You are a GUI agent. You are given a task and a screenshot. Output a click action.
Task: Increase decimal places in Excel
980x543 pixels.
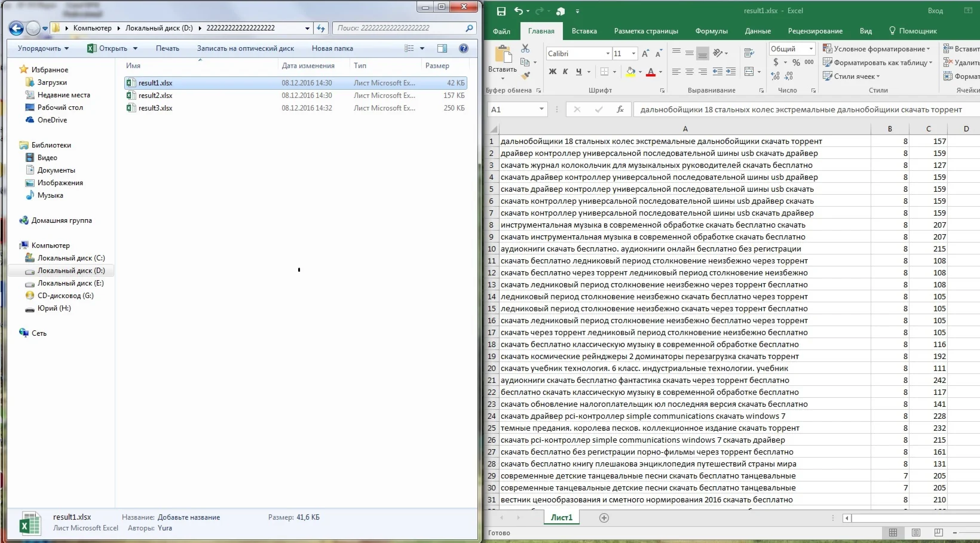(x=776, y=76)
